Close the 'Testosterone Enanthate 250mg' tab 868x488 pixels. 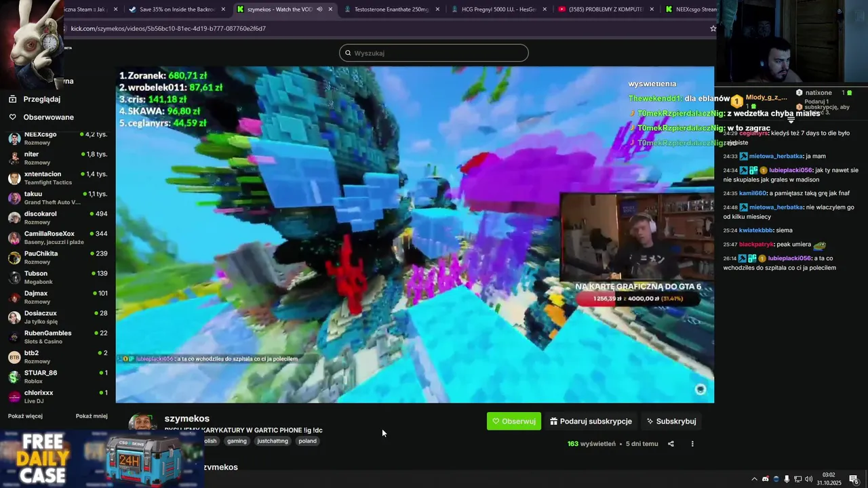pos(437,9)
